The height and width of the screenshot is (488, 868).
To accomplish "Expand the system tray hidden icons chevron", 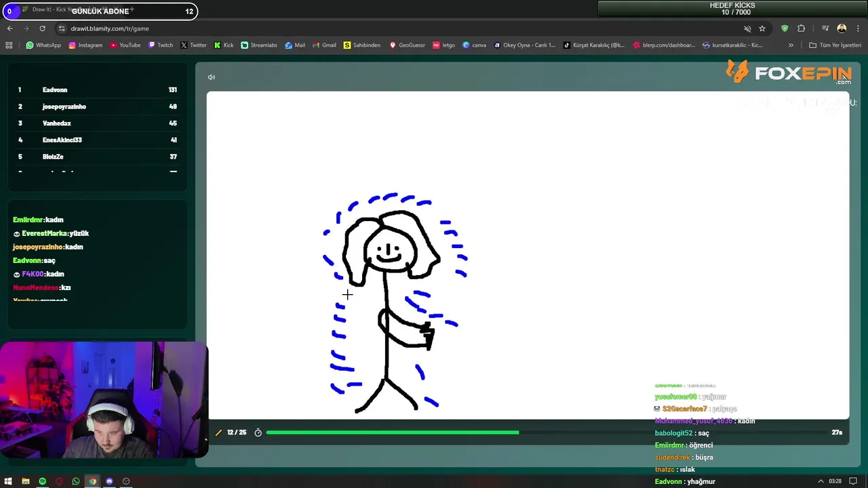I will tap(821, 481).
